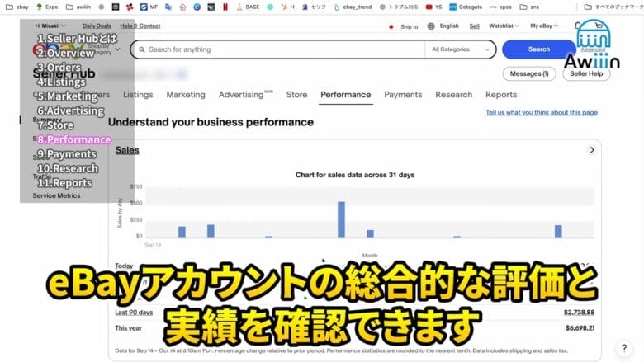Viewport: 644px width, 362px height.
Task: Switch to the Payments tab
Action: (403, 95)
